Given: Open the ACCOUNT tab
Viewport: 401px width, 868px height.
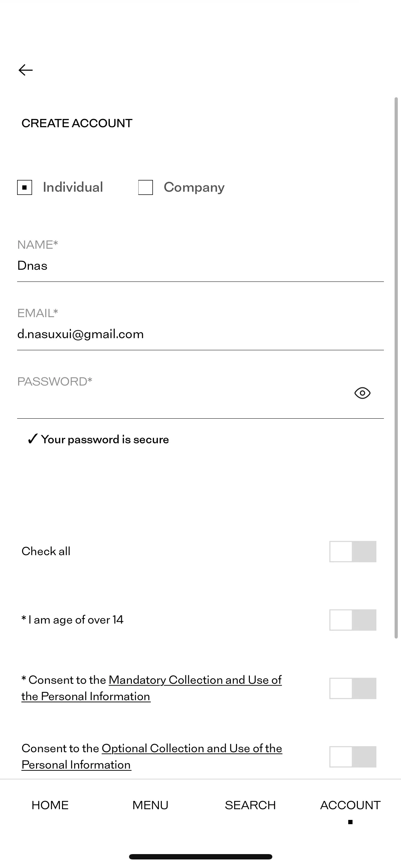Looking at the screenshot, I should pyautogui.click(x=350, y=805).
